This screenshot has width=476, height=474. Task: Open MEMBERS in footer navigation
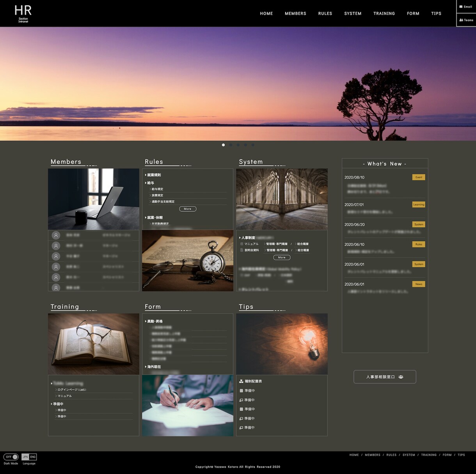click(373, 455)
